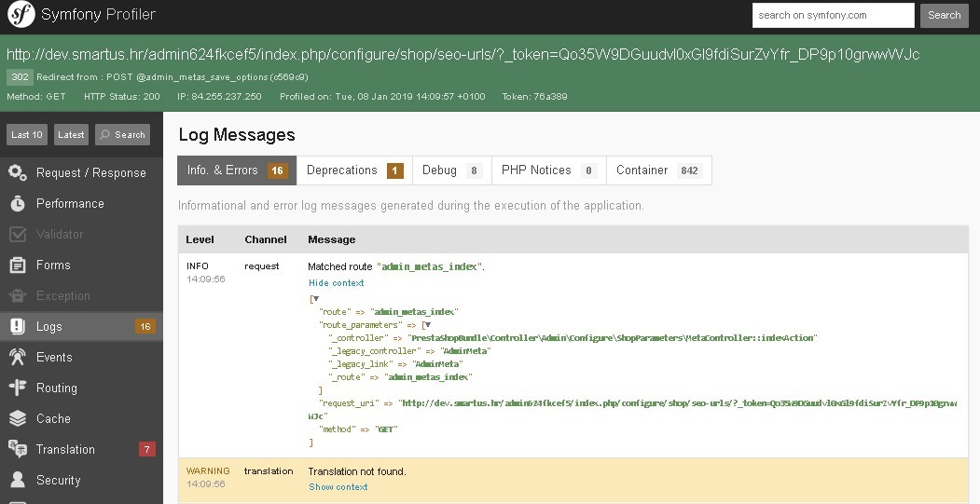The width and height of the screenshot is (980, 504).
Task: Click the Performance stopwatch icon
Action: click(x=18, y=204)
